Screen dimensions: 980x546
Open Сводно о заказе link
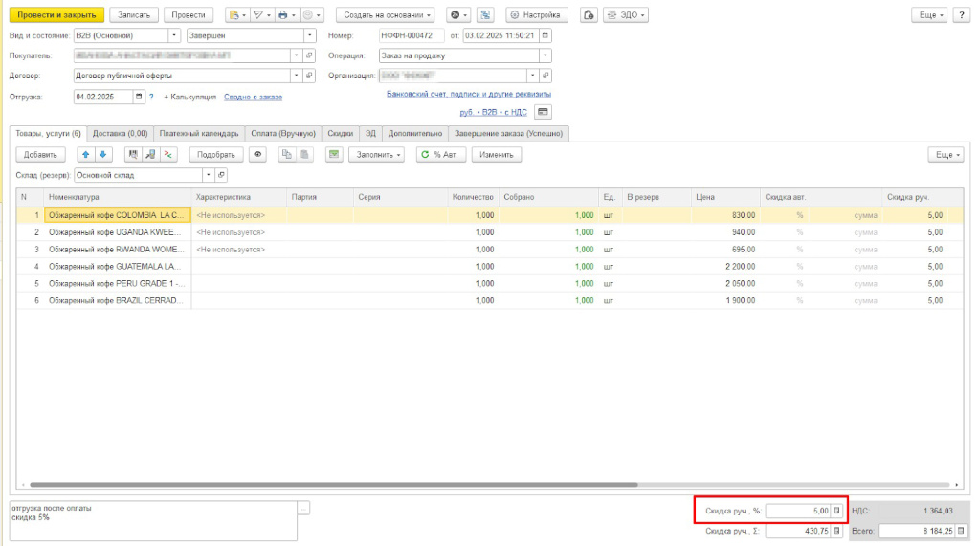coord(253,97)
